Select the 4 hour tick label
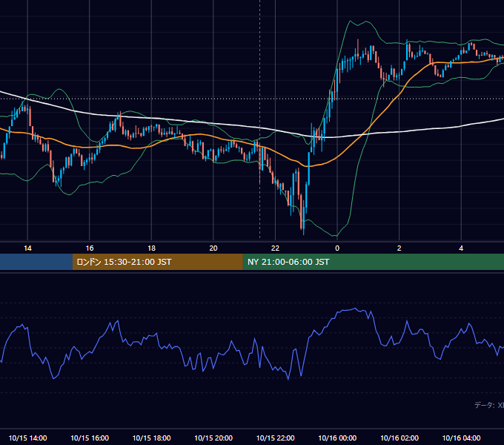Screen dimensions: 504x445 click(x=461, y=248)
